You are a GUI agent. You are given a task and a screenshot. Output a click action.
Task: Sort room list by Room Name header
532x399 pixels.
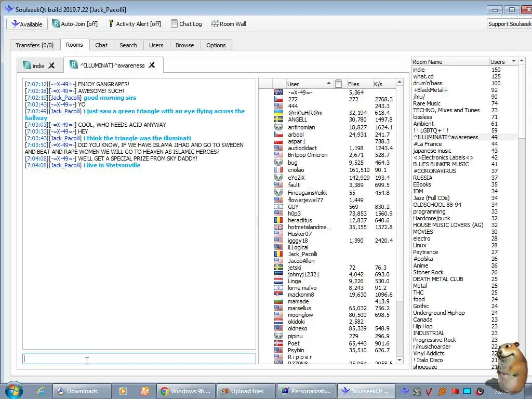(x=450, y=62)
